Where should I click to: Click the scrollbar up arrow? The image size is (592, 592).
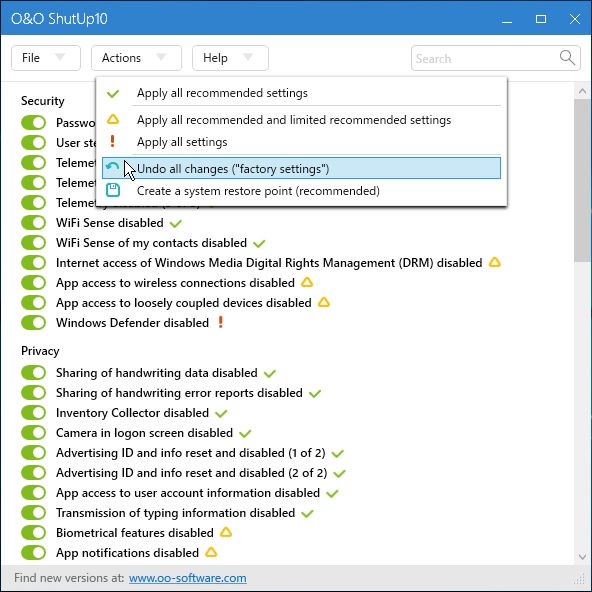[x=582, y=91]
